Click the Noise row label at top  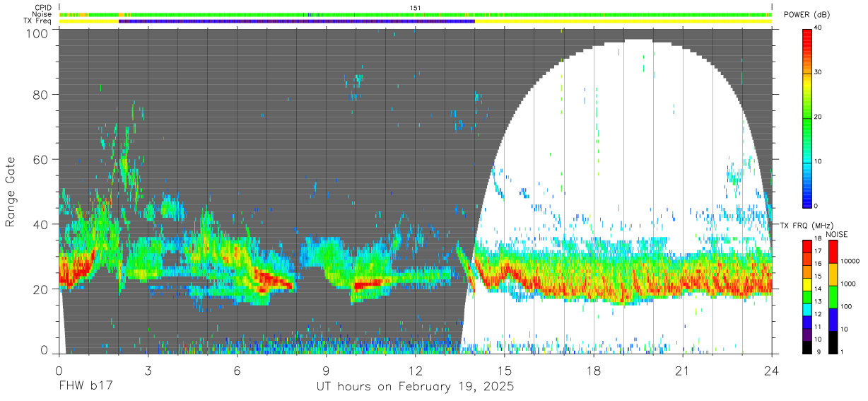click(41, 14)
